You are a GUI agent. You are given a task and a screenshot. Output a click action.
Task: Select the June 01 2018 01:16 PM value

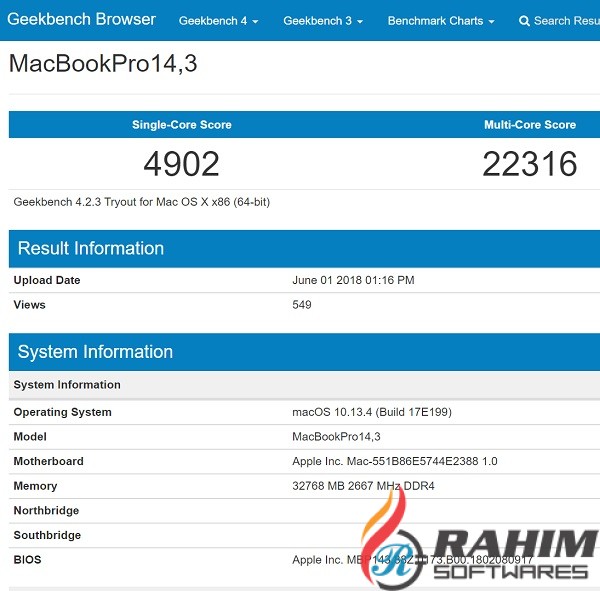pyautogui.click(x=353, y=280)
